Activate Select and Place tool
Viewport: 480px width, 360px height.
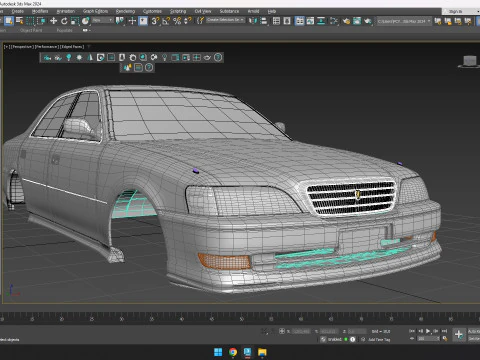pyautogui.click(x=86, y=21)
